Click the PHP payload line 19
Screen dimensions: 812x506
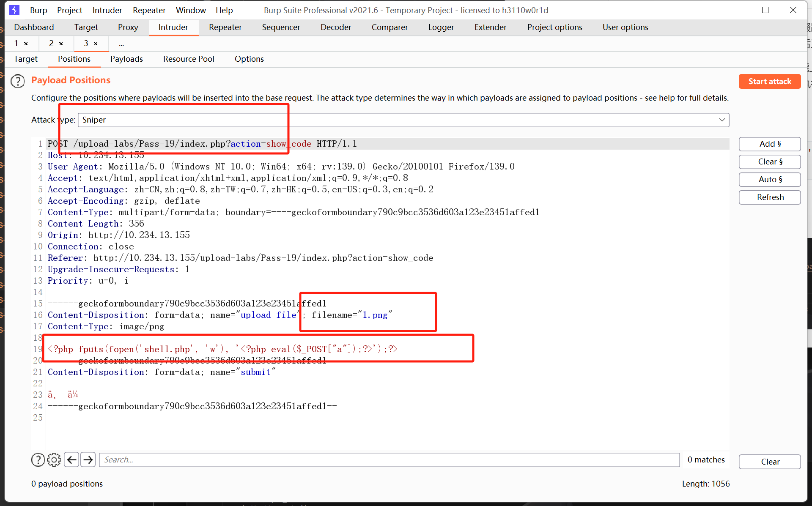[222, 350]
